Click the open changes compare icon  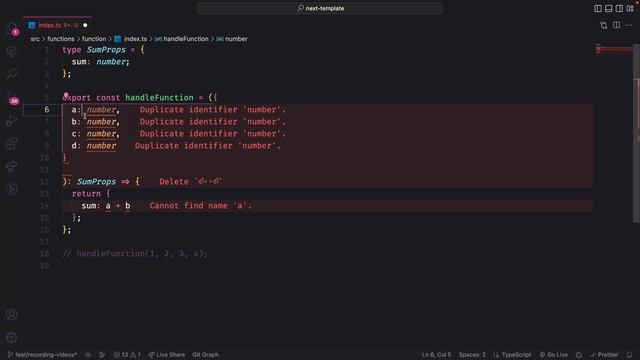tap(604, 25)
